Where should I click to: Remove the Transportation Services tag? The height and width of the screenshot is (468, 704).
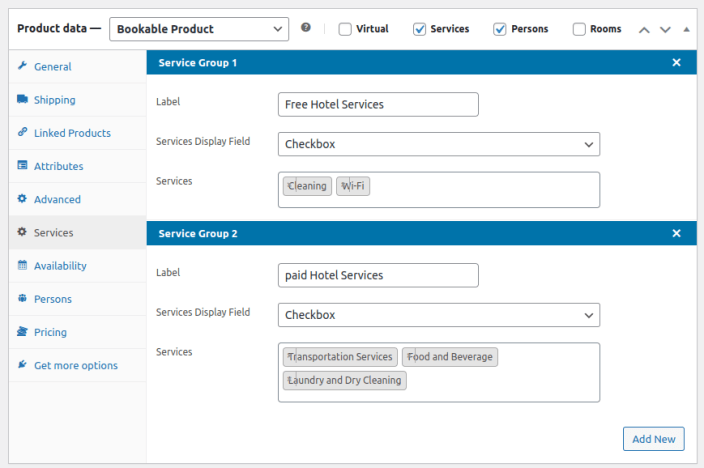coord(290,357)
